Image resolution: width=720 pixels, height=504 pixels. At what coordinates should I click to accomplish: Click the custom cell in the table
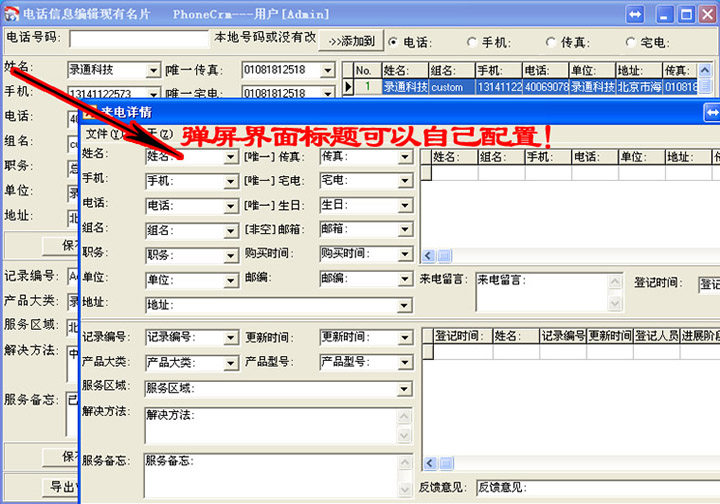[452, 86]
